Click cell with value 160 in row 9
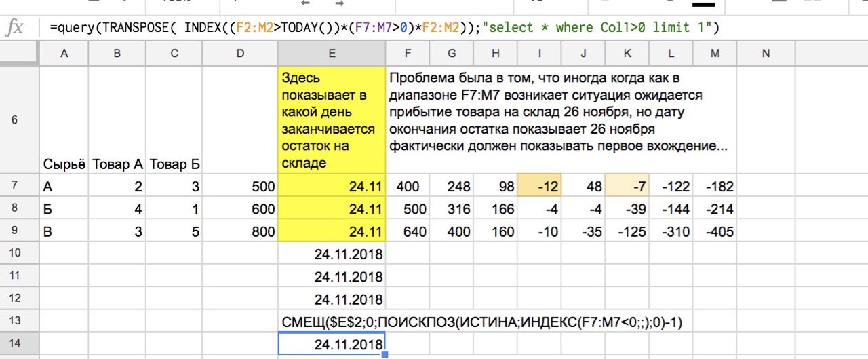 (x=495, y=231)
